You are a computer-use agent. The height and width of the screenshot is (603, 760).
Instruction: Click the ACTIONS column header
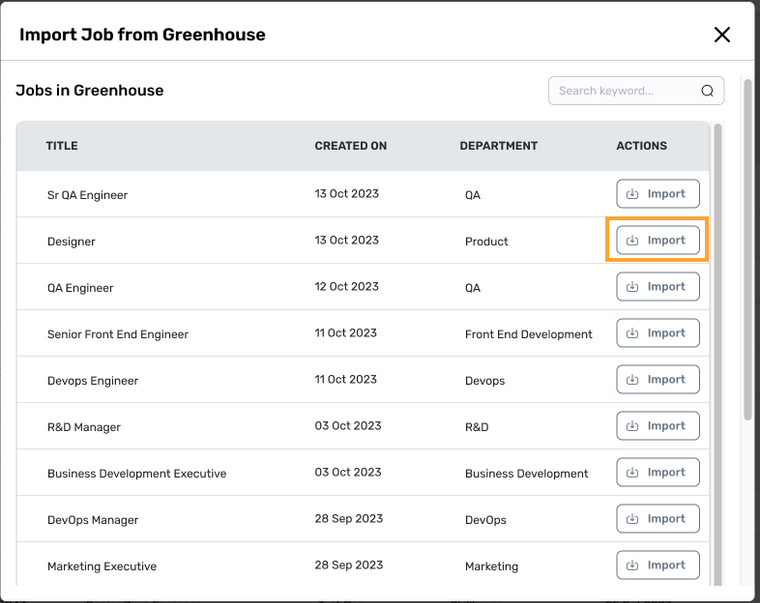pyautogui.click(x=641, y=146)
